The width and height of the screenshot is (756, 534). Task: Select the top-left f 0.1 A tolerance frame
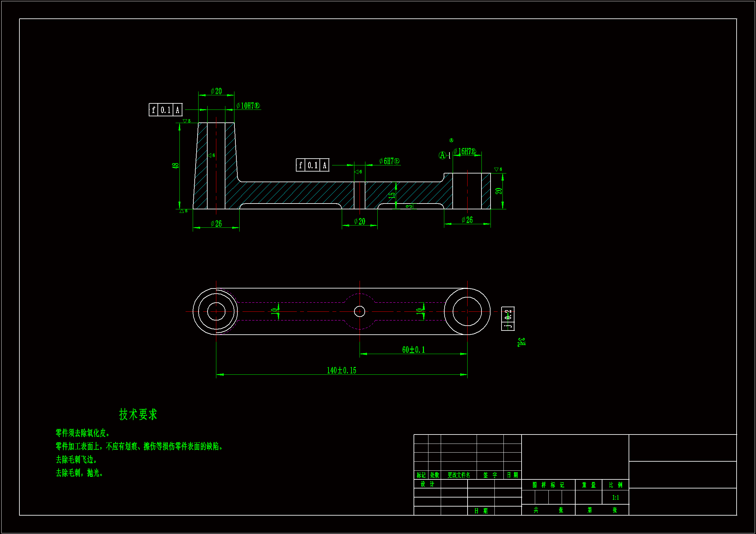click(165, 110)
